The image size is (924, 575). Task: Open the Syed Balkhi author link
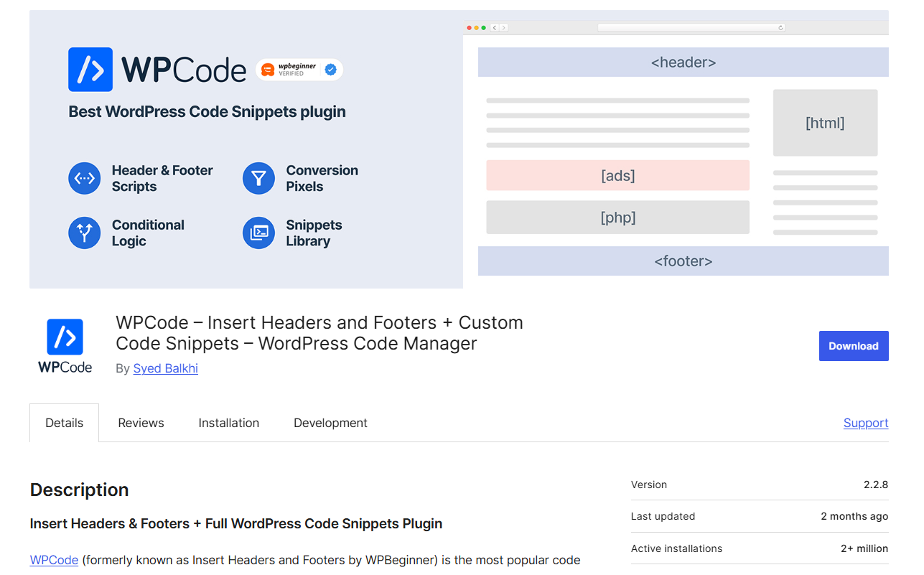pos(165,368)
